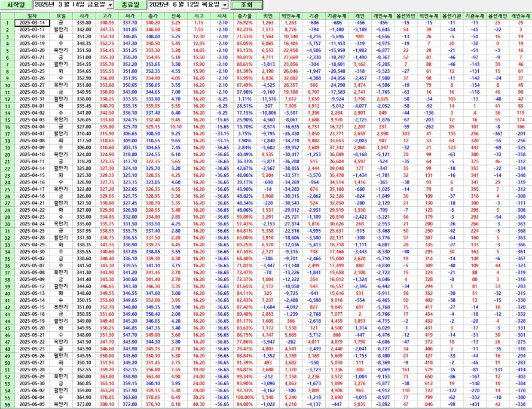Select the 고가 column header
Screen dimensions: 532x409
tap(107, 16)
